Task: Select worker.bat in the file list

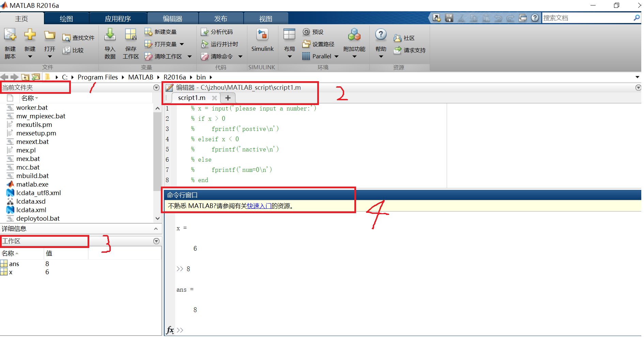Action: pyautogui.click(x=32, y=108)
